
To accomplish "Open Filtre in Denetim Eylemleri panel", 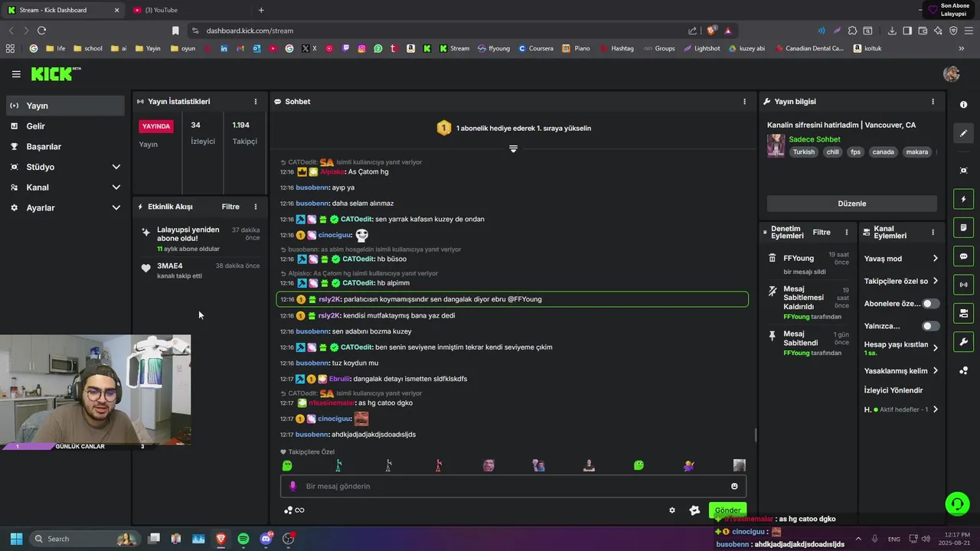I will tap(822, 232).
